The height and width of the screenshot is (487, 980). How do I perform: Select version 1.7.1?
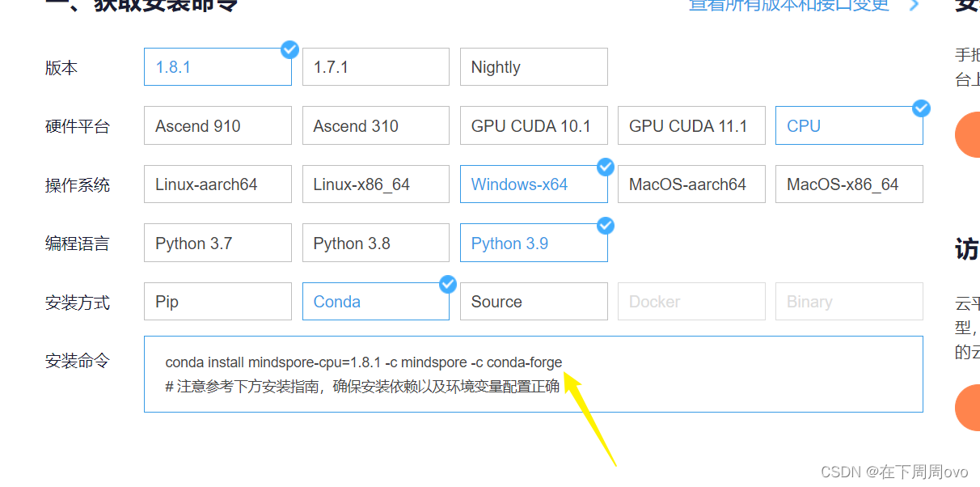coord(375,67)
